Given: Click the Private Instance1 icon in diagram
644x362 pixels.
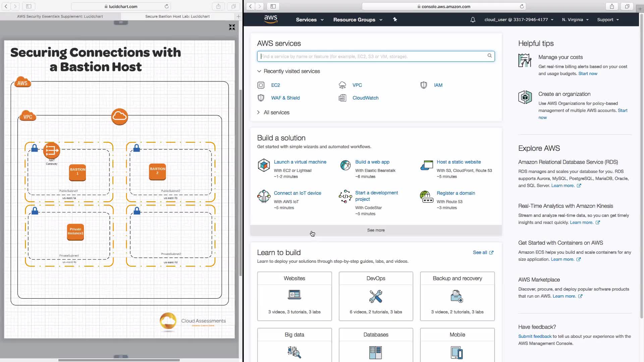Looking at the screenshot, I should (x=75, y=232).
